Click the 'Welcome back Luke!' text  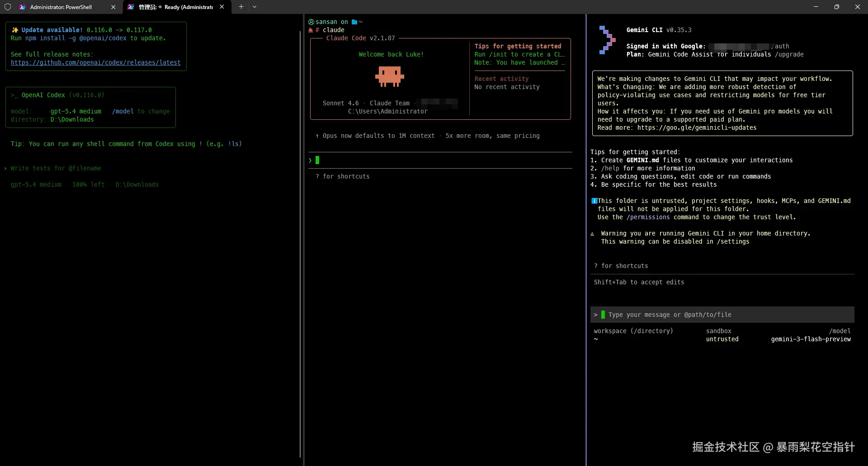(x=391, y=54)
